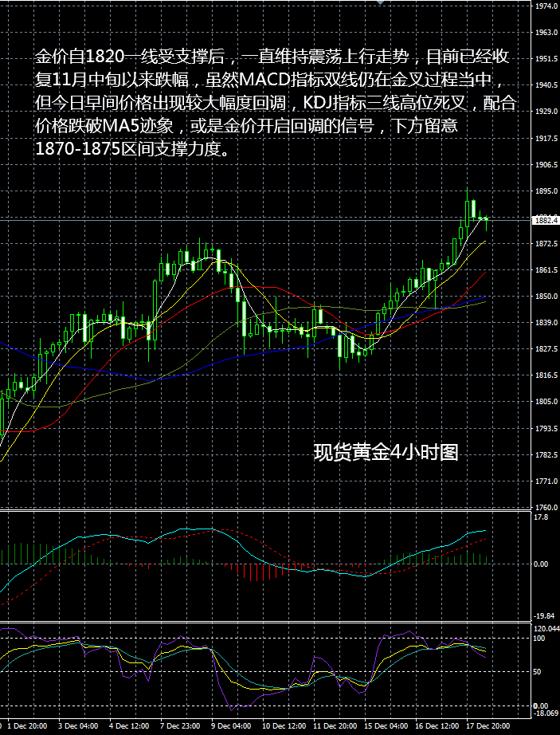The width and height of the screenshot is (560, 735).
Task: Click MACD panel zero level 0.00
Action: click(541, 564)
